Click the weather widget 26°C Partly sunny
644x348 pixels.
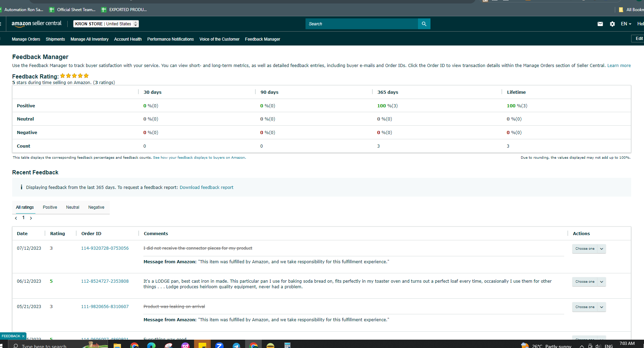point(546,346)
